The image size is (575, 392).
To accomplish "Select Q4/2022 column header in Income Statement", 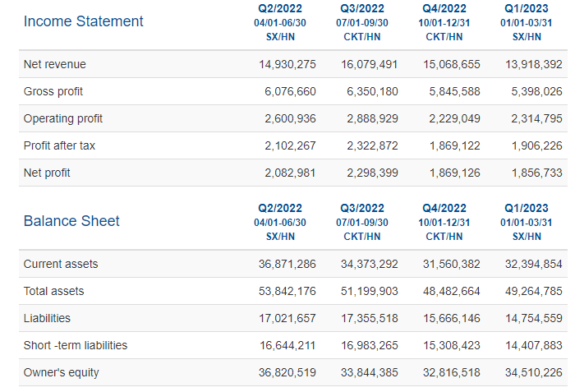I will (x=444, y=8).
